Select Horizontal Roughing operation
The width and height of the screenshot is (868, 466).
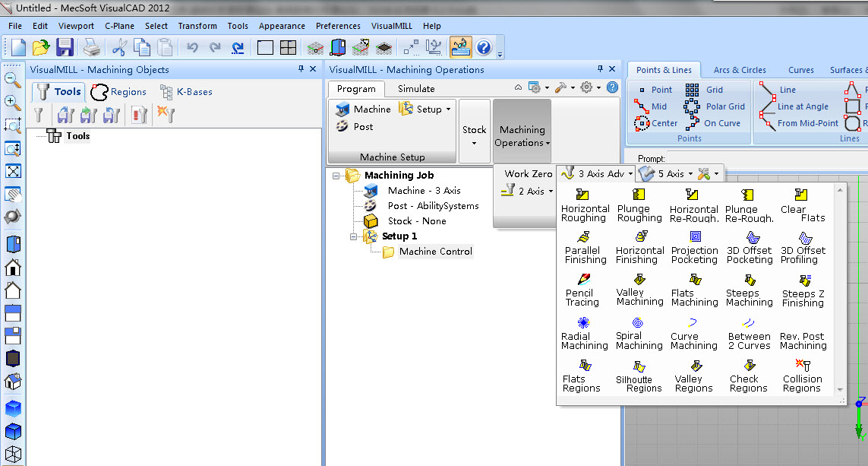(586, 205)
